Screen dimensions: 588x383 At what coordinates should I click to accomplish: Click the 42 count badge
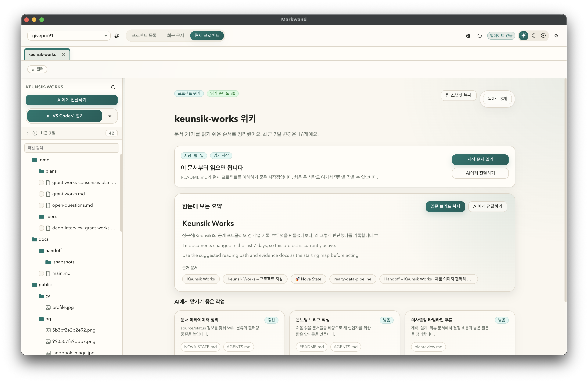click(111, 133)
